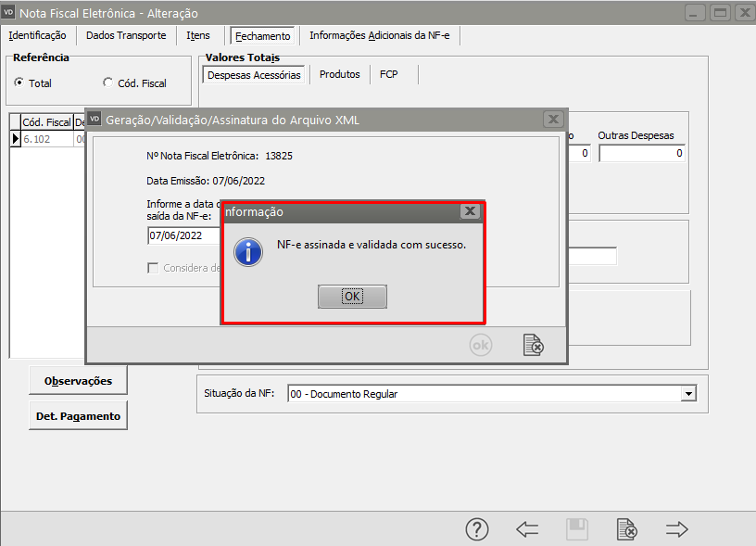Select the Cód. Fiscal radio option
The width and height of the screenshot is (756, 546).
point(108,83)
